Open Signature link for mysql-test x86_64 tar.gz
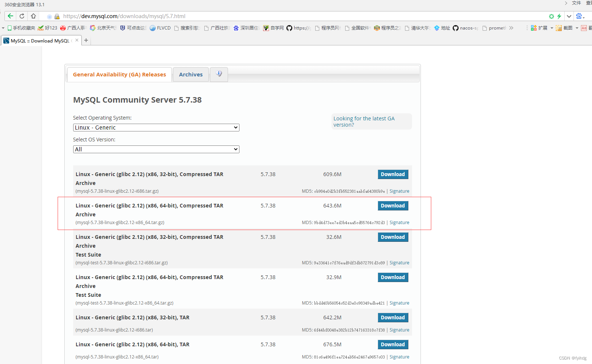The height and width of the screenshot is (364, 592). tap(399, 303)
